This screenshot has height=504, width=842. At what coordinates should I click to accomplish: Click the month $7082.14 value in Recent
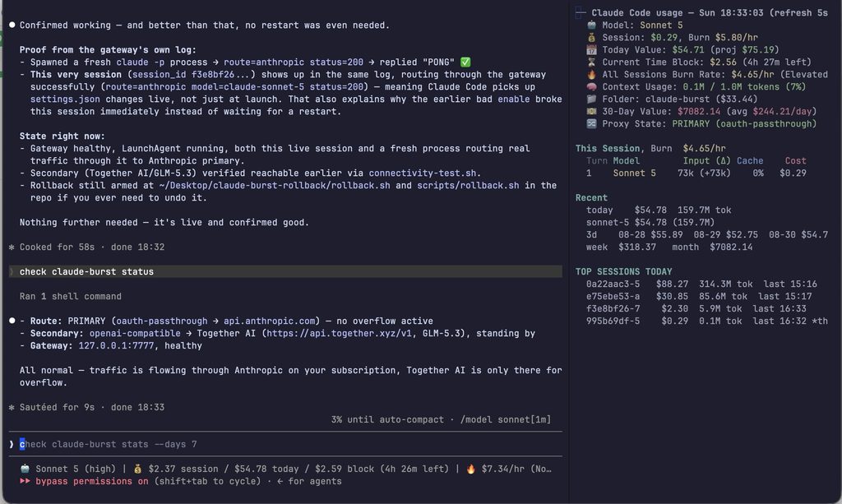(731, 247)
